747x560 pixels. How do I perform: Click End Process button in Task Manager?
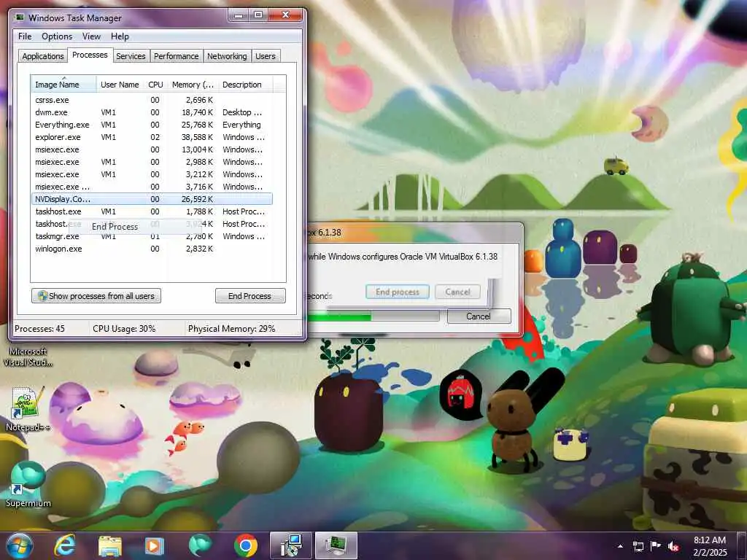250,296
